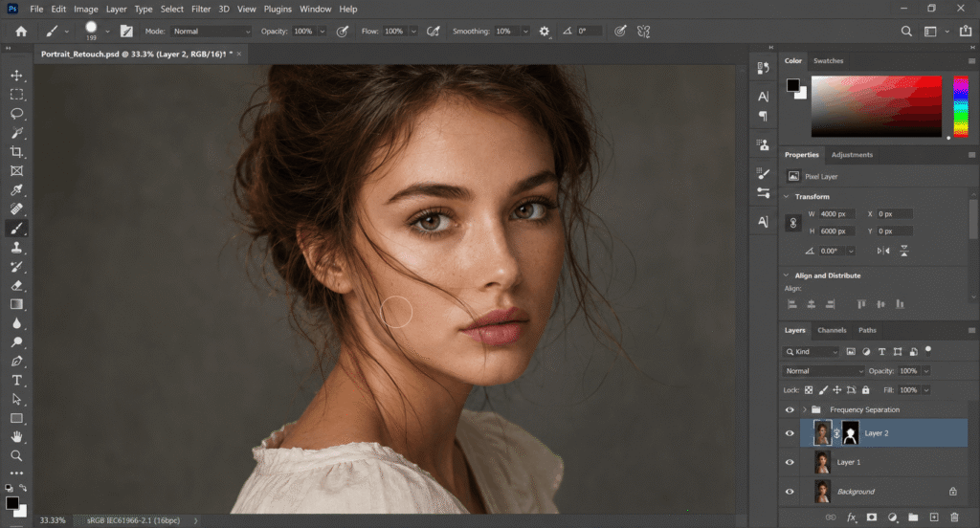The width and height of the screenshot is (980, 528).
Task: Select the Horizontal Type tool
Action: click(x=17, y=381)
